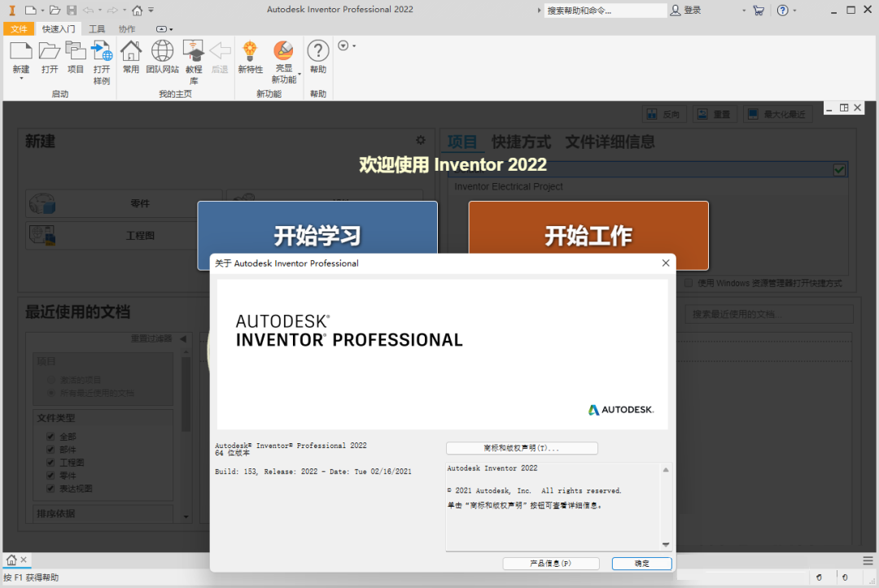Viewport: 879px width, 588px height.
Task: Click the new file icon in quick access toolbar
Action: point(31,10)
